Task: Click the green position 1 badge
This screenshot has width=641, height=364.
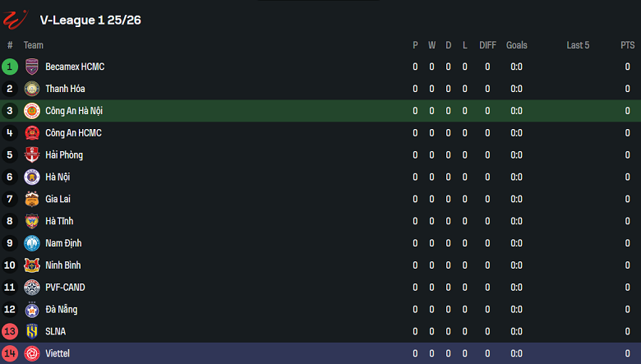Action: tap(10, 67)
